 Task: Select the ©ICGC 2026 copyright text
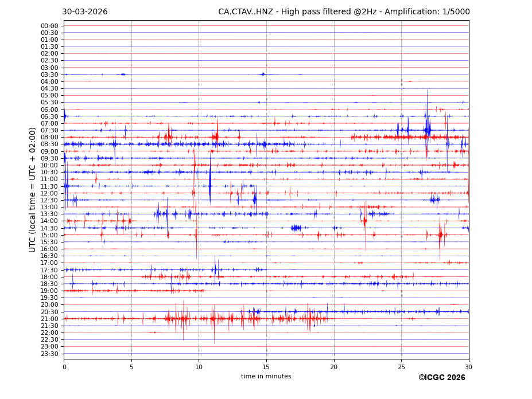441,378
